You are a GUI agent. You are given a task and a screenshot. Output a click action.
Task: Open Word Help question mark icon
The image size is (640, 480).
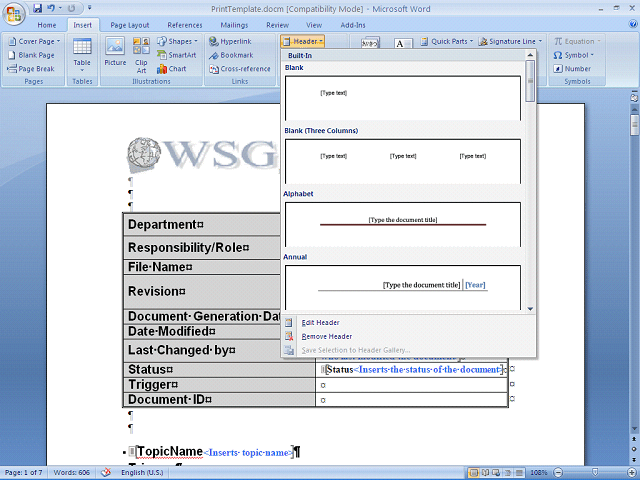pos(632,24)
